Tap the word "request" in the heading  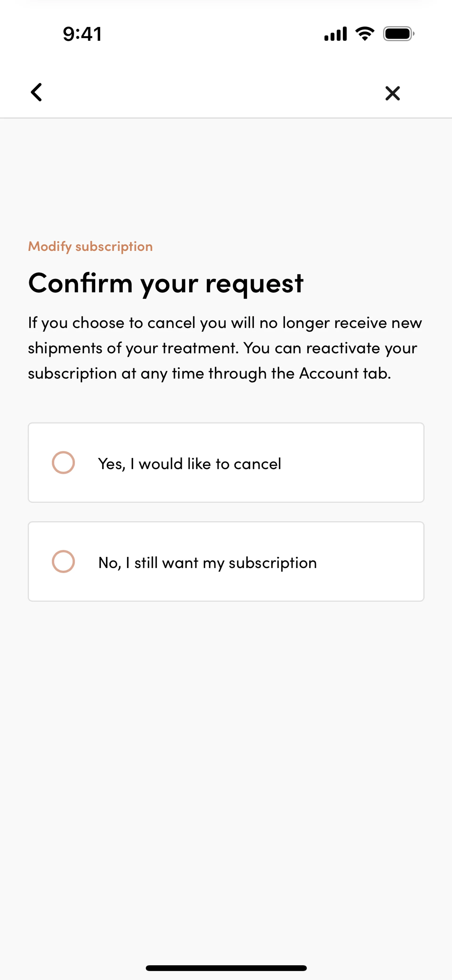pos(254,283)
